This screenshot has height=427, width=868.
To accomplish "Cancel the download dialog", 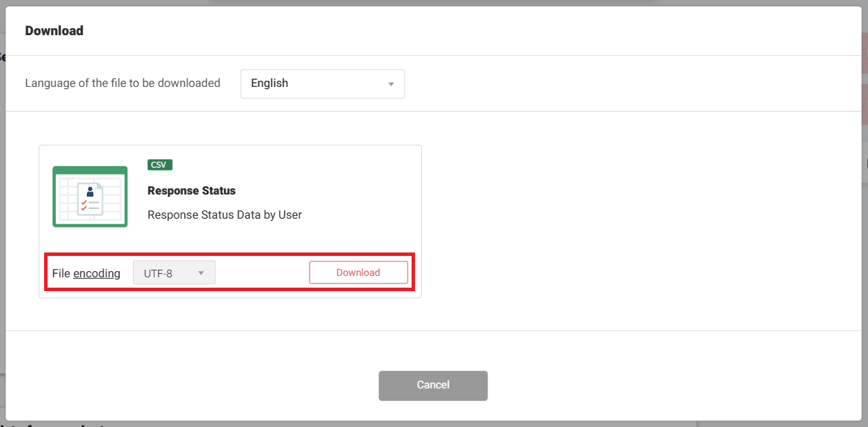I will point(433,385).
